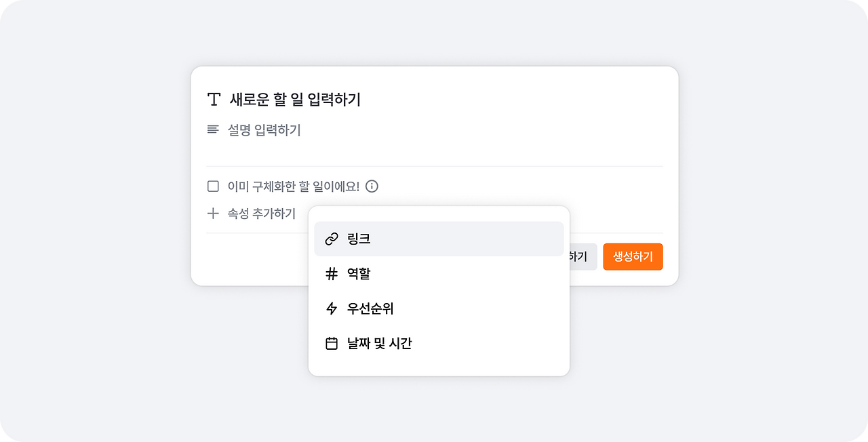Click the calendar icon in the menu
The image size is (868, 442).
332,344
